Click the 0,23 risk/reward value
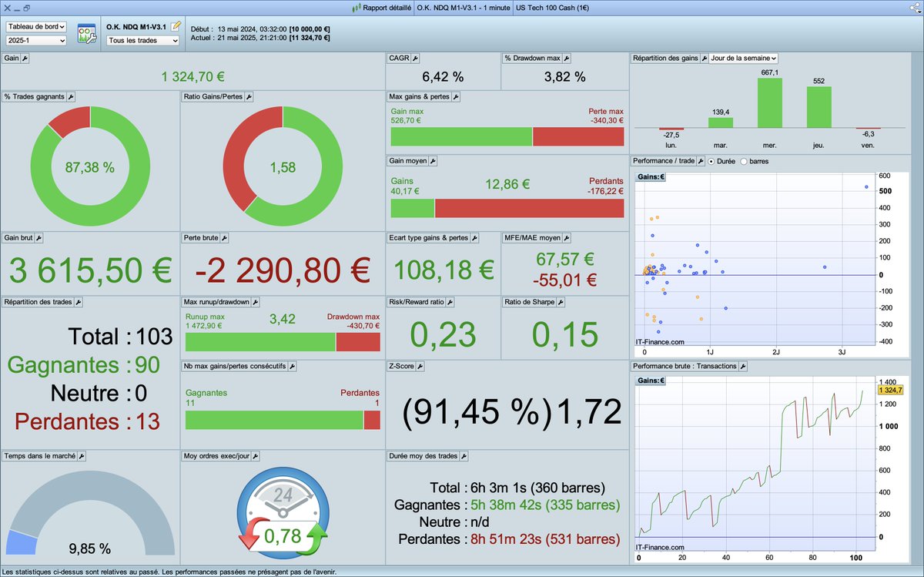The height and width of the screenshot is (577, 924). [443, 334]
